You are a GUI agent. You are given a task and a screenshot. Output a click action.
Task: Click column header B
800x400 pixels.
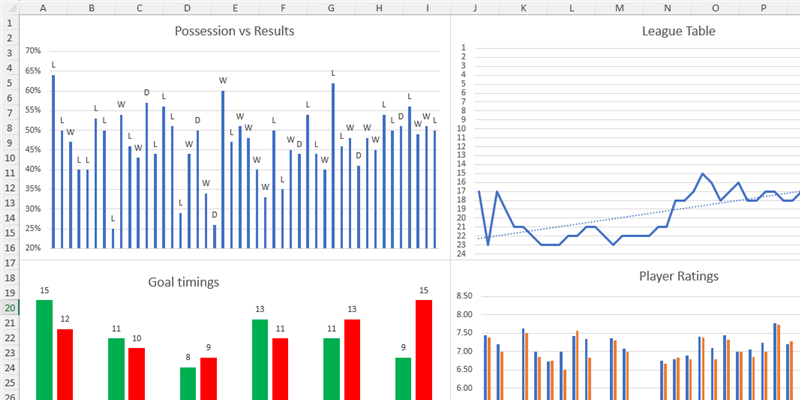click(x=91, y=8)
